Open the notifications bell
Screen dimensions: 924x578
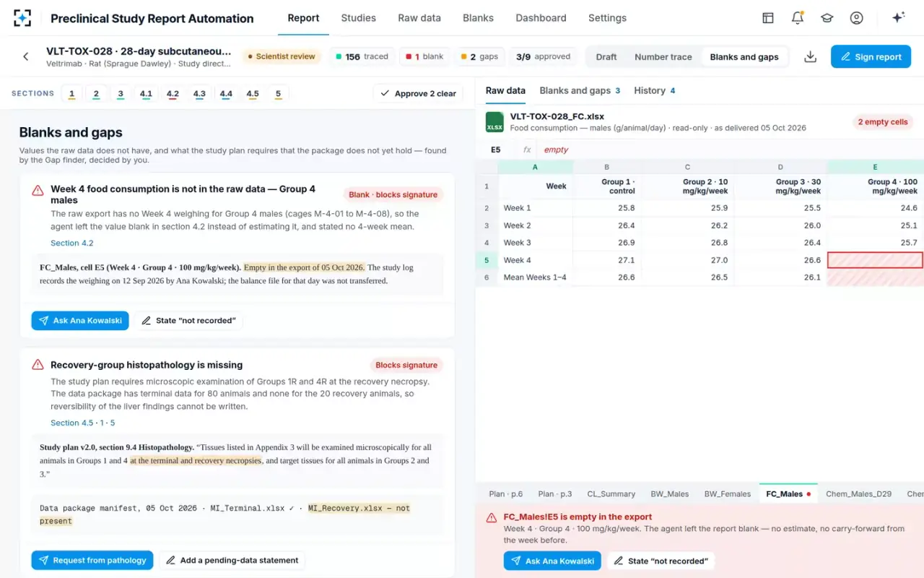pos(798,18)
